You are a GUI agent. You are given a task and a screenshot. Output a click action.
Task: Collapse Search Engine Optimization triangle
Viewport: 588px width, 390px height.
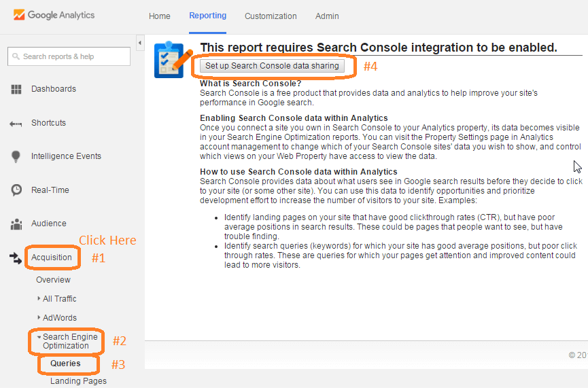point(39,337)
